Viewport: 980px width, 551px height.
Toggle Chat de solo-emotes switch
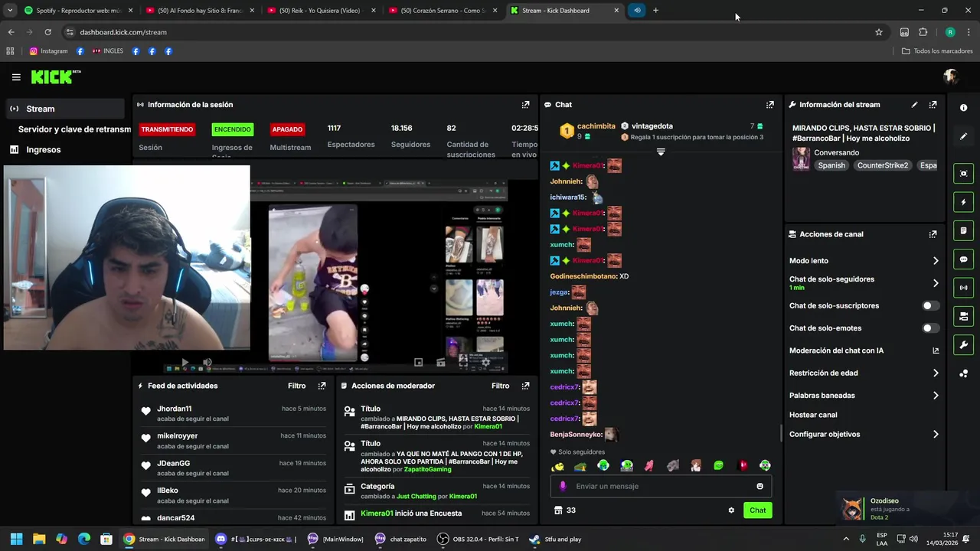coord(930,328)
